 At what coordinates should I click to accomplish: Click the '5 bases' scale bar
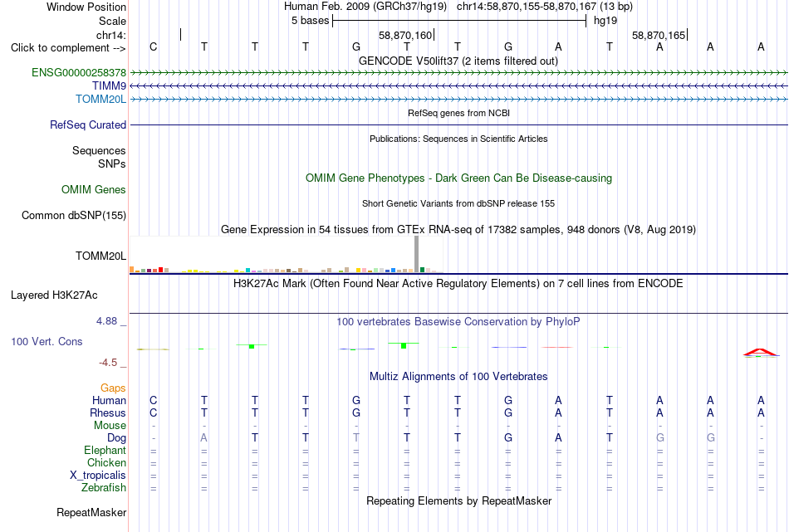tap(459, 21)
